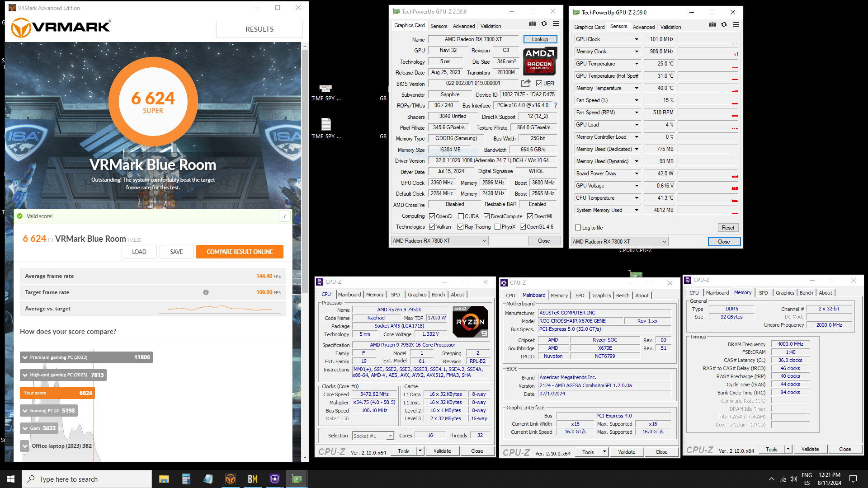Show hidden system tray icons
Screen dimensions: 868x488
771,479
